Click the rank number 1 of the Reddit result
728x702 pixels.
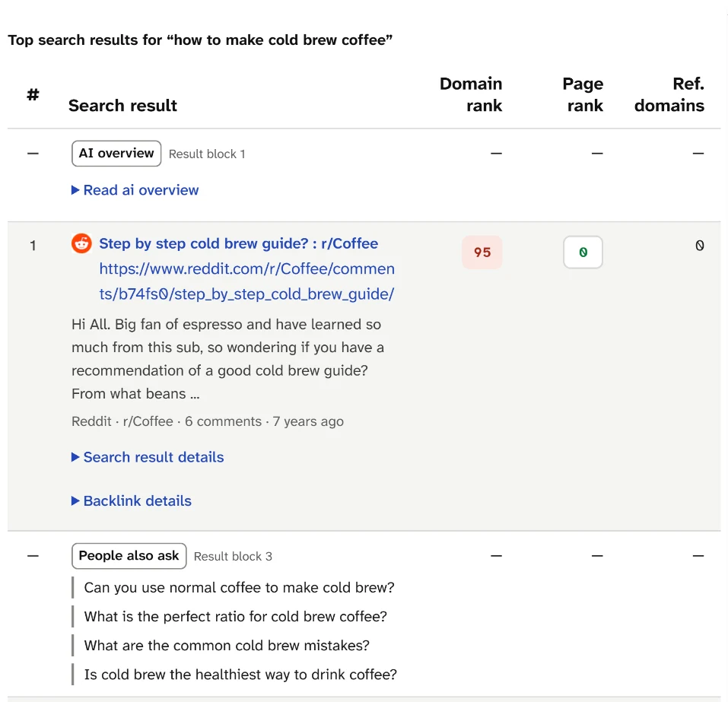coord(33,245)
